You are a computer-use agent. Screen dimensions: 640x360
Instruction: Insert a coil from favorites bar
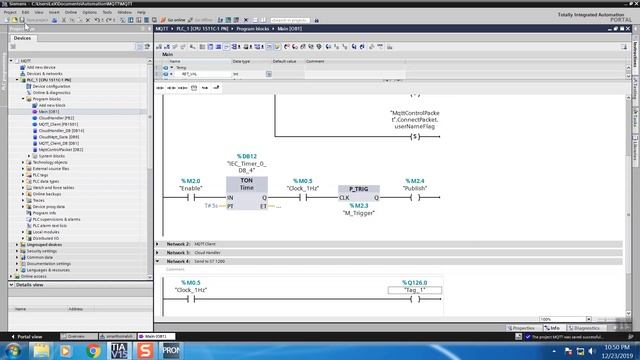(x=182, y=88)
